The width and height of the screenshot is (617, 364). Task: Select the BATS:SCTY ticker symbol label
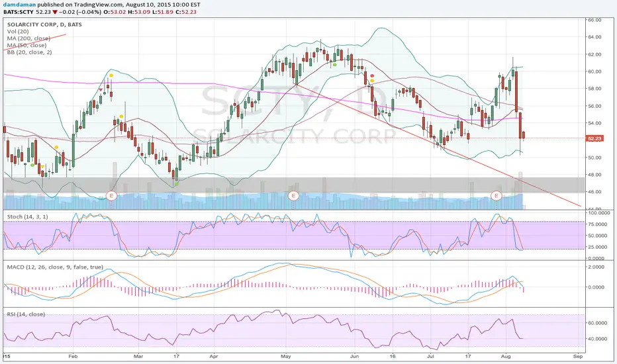[19, 12]
